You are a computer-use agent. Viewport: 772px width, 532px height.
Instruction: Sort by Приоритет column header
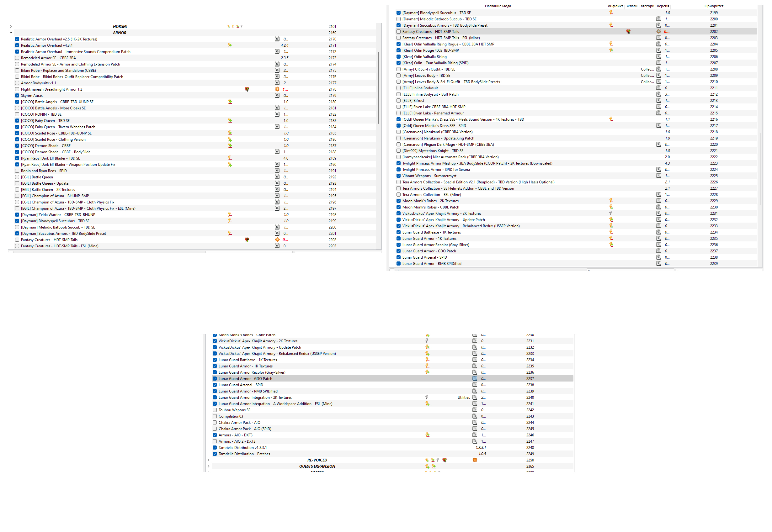pyautogui.click(x=714, y=6)
